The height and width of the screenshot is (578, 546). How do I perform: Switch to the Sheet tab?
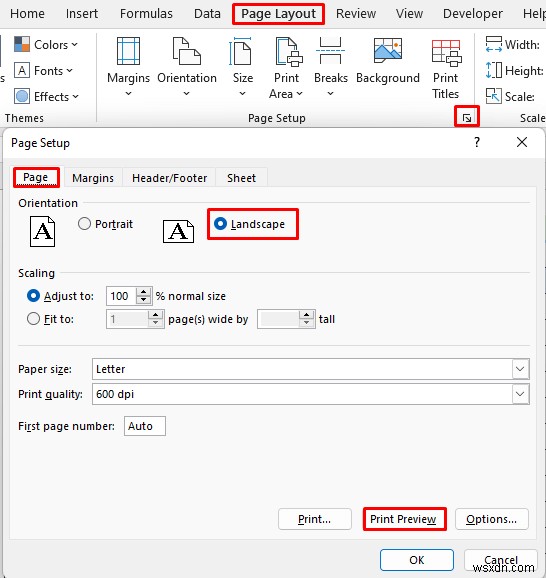tap(241, 178)
